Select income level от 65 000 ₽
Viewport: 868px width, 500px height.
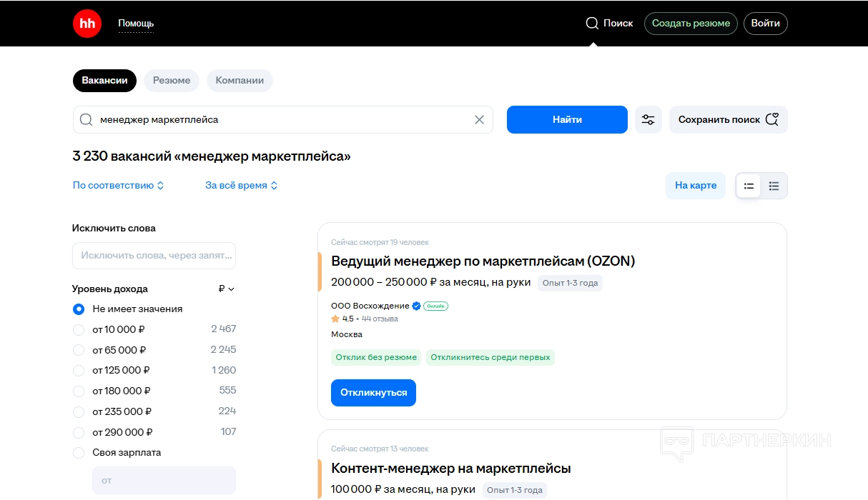[79, 350]
